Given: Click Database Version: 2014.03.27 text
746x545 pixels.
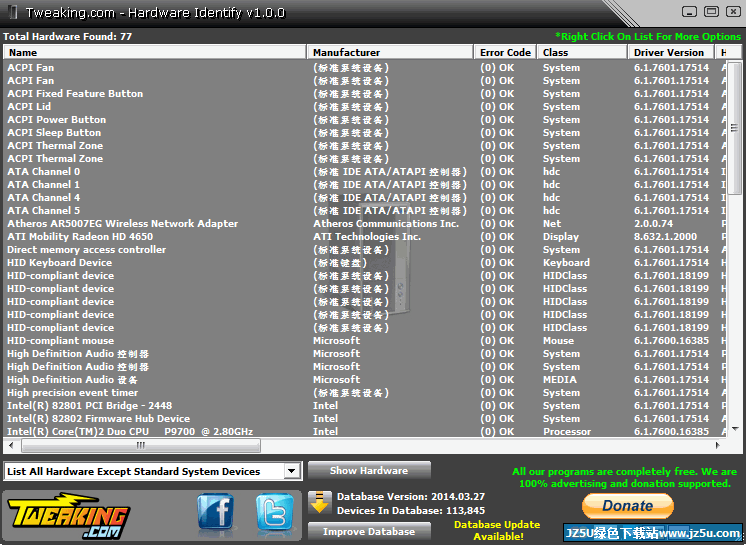Looking at the screenshot, I should pyautogui.click(x=411, y=496).
